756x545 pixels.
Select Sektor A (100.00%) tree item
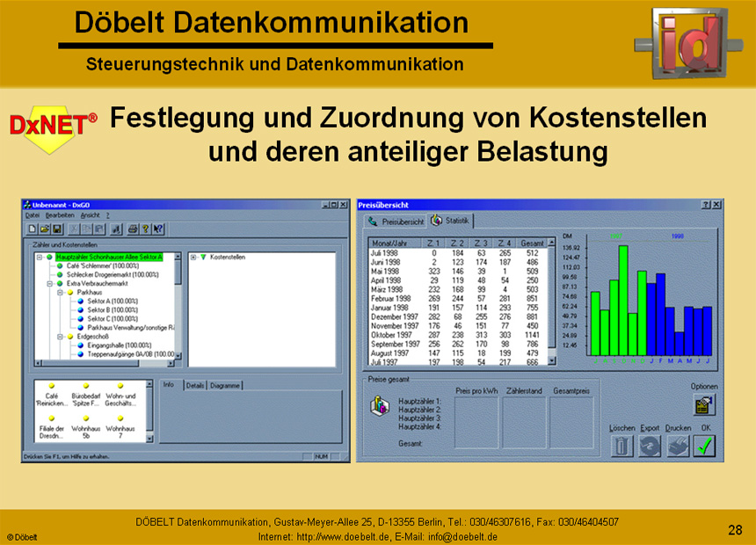point(113,301)
